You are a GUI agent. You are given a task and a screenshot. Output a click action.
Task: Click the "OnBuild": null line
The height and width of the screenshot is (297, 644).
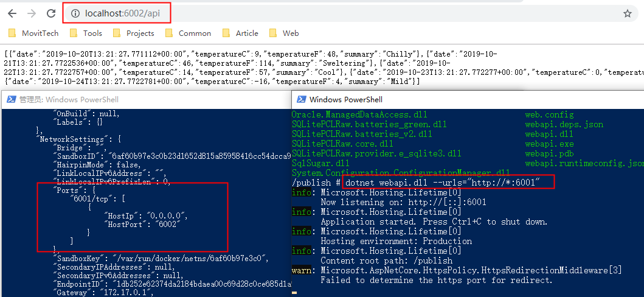(x=87, y=114)
